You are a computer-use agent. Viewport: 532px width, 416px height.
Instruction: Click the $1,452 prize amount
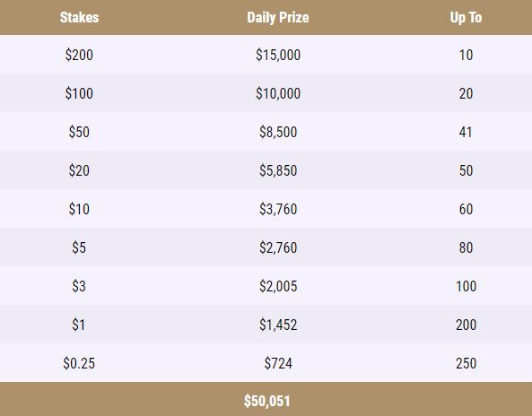click(x=278, y=325)
